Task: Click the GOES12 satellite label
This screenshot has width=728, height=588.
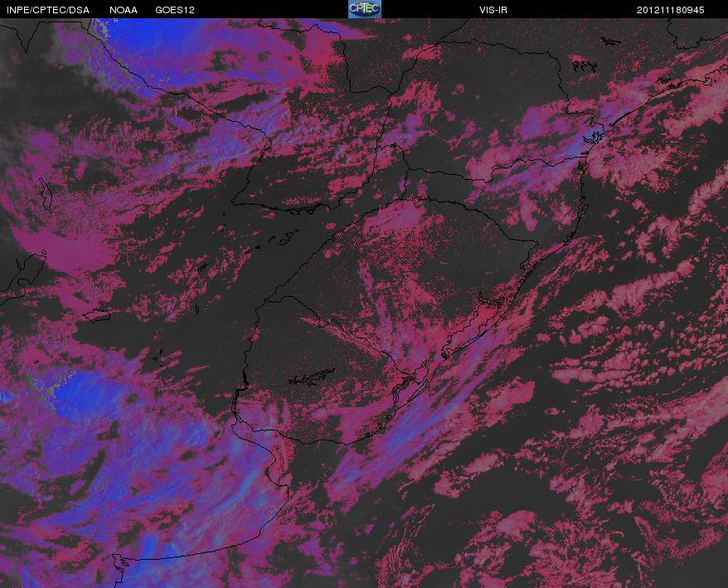Action: tap(175, 10)
